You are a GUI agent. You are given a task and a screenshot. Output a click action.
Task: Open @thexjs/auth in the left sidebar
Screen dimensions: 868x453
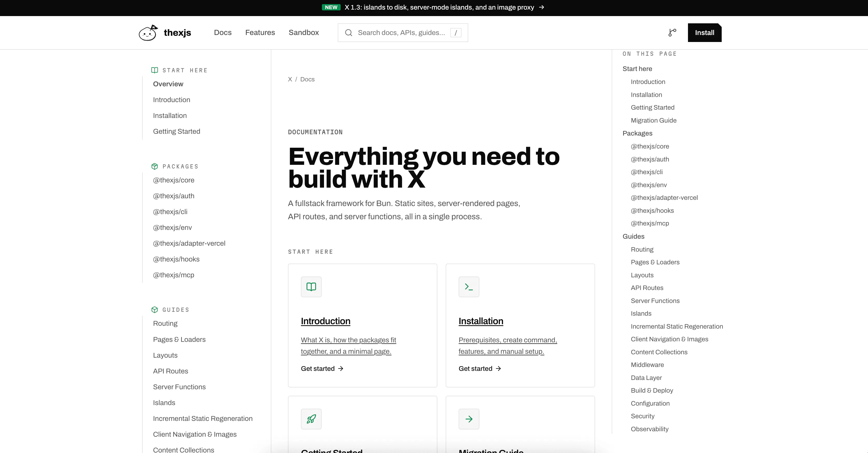click(x=174, y=196)
